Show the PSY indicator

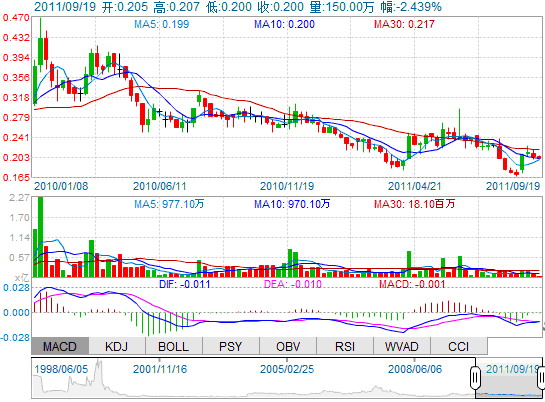coord(230,346)
